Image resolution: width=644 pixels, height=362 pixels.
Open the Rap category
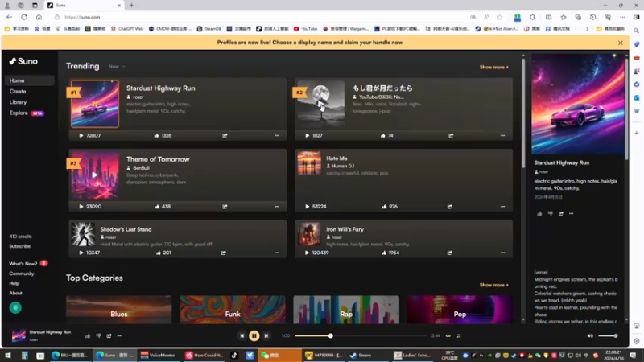(x=346, y=310)
